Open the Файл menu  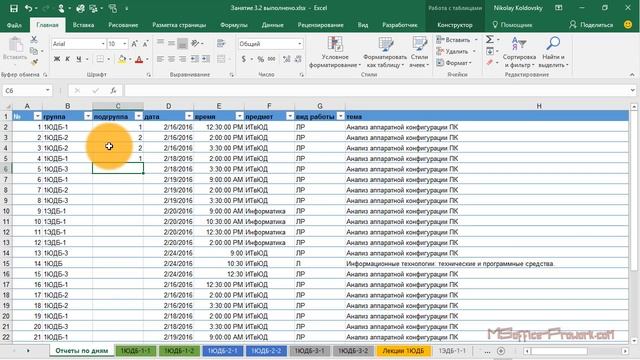tap(14, 25)
